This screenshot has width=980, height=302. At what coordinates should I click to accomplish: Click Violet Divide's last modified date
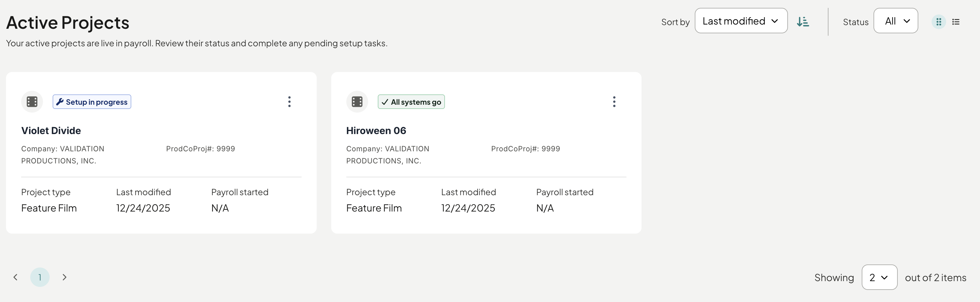pyautogui.click(x=143, y=208)
